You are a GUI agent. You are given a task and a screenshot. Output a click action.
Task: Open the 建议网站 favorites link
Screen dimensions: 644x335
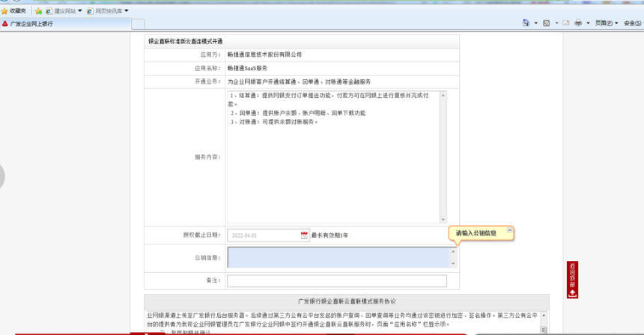[61, 11]
